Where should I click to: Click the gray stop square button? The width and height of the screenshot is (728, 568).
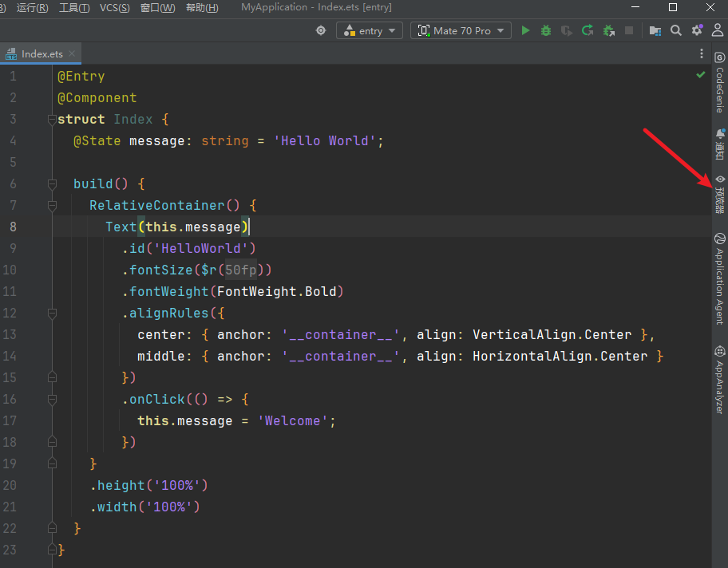(x=629, y=30)
